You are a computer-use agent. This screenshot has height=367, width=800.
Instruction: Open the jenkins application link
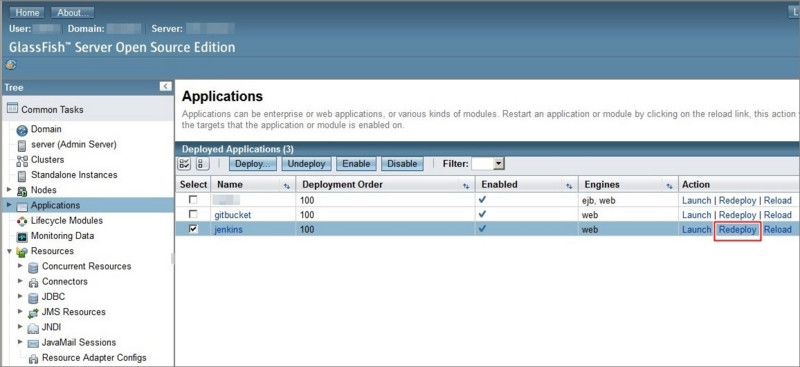click(x=228, y=230)
